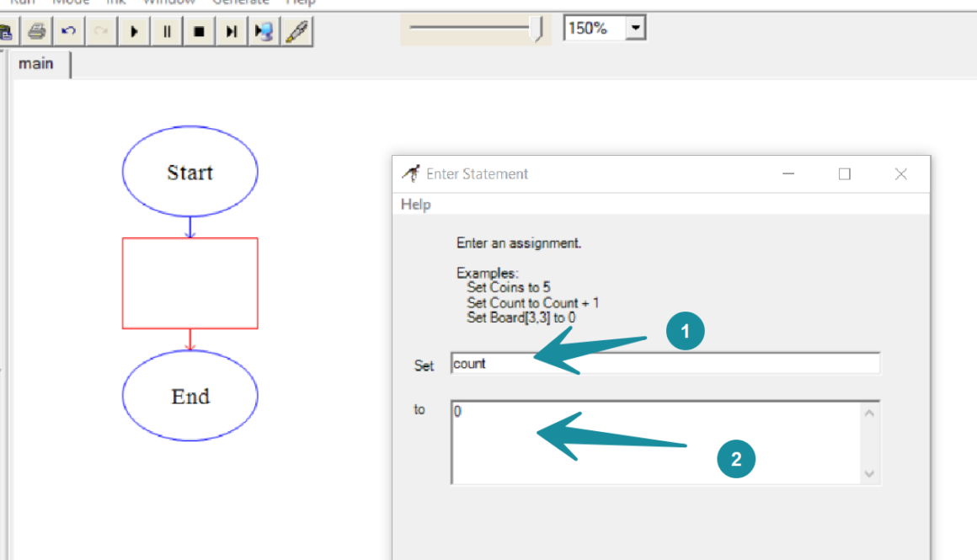Pause the flowchart execution
This screenshot has height=560, width=977.
point(167,31)
